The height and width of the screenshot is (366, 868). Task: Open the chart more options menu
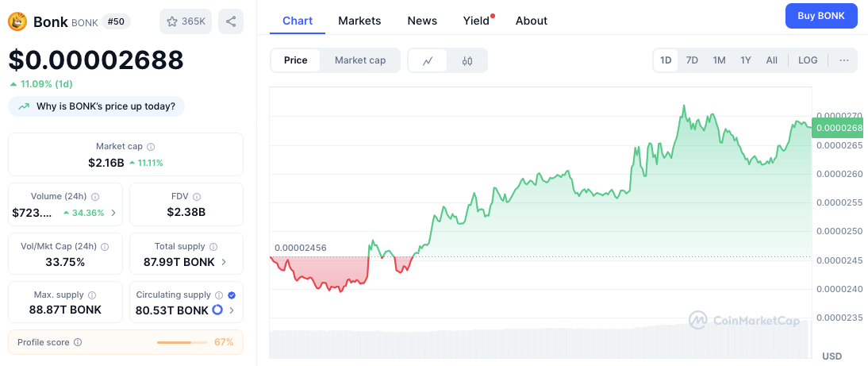(x=843, y=60)
